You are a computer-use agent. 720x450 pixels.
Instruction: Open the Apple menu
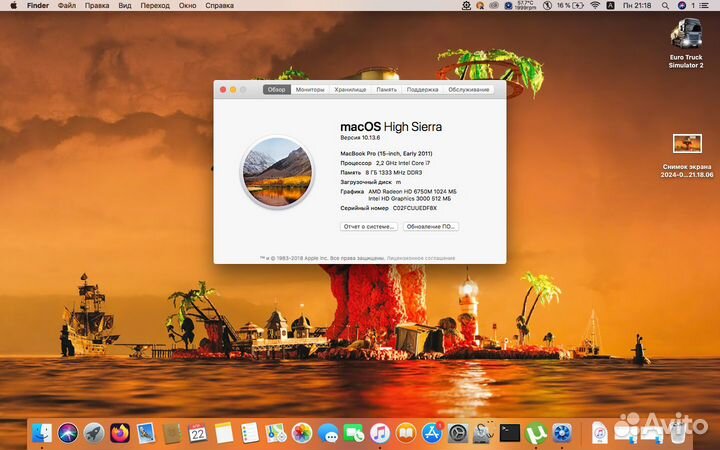pyautogui.click(x=13, y=6)
